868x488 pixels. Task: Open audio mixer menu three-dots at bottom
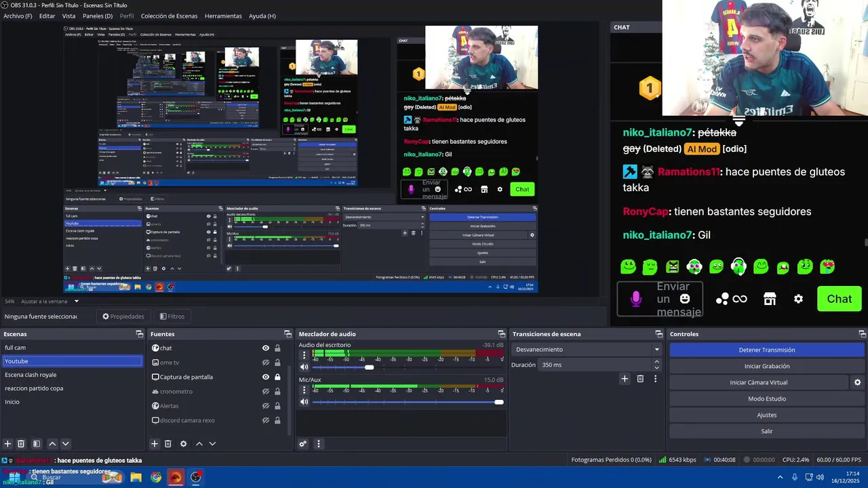pos(319,444)
